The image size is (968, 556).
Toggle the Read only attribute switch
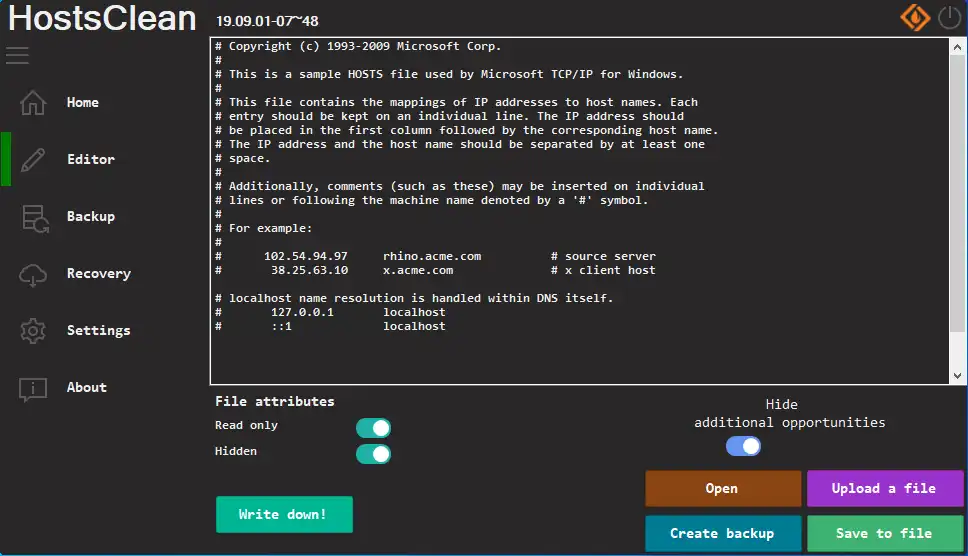(373, 428)
